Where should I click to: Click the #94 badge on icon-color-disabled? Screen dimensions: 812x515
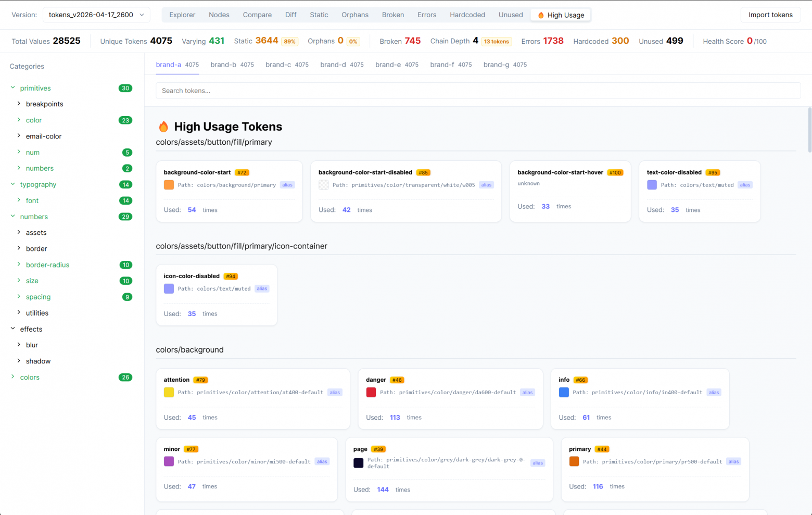(231, 276)
